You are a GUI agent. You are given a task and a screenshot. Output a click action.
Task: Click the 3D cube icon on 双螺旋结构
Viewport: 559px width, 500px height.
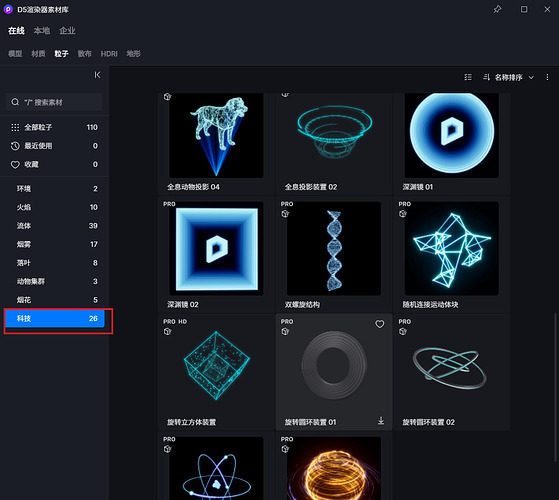(285, 213)
